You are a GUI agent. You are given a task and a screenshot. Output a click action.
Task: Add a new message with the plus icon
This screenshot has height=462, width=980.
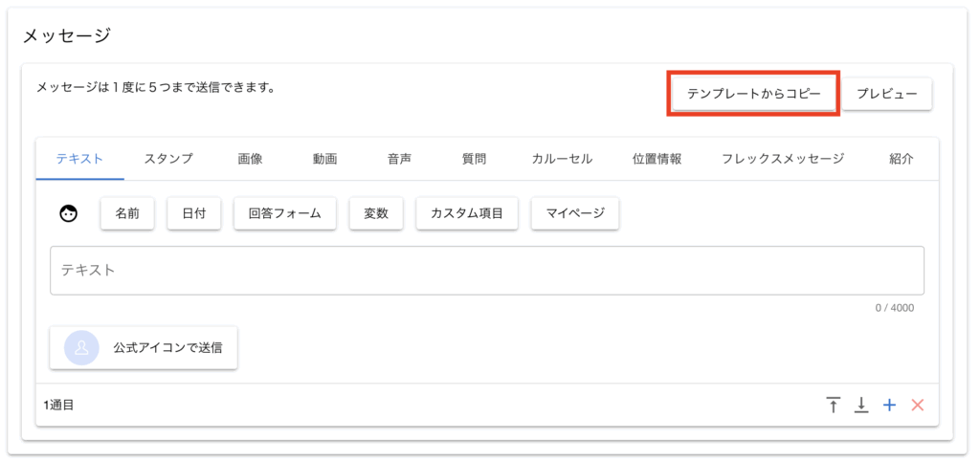point(889,406)
